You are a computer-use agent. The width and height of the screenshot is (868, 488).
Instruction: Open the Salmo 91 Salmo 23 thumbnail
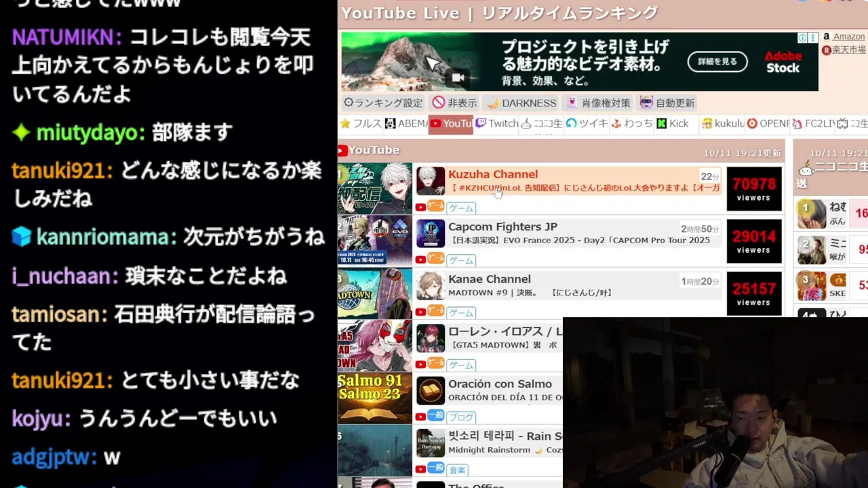375,399
